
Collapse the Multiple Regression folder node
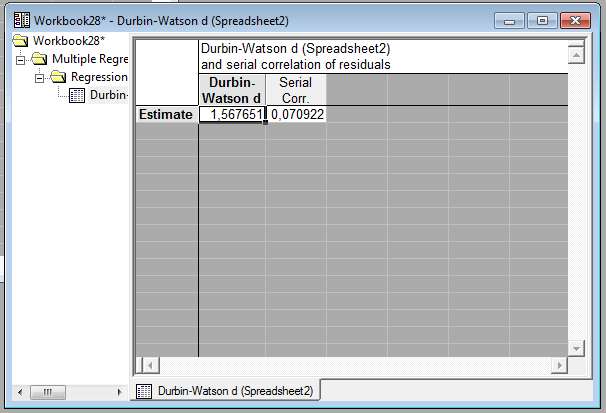pyautogui.click(x=20, y=60)
